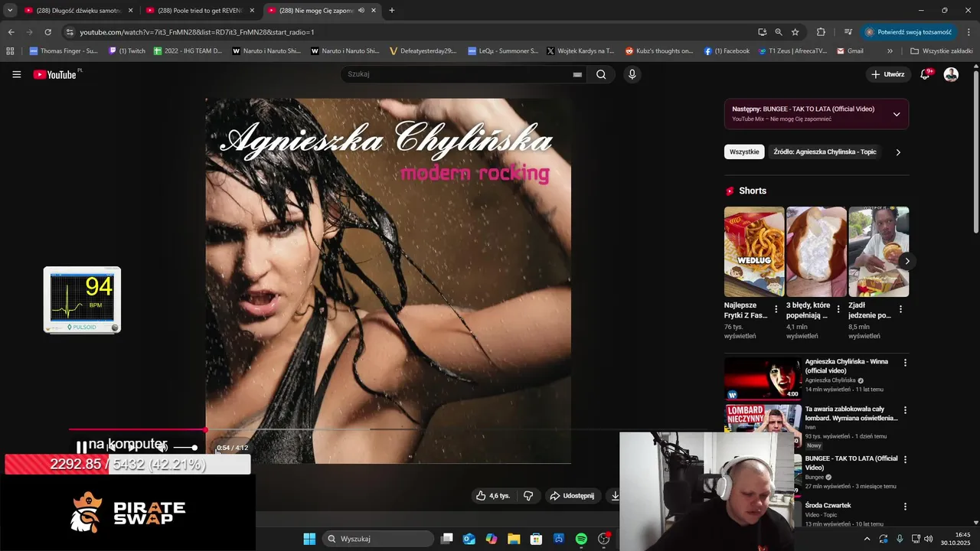
Task: Go back to the previous page
Action: [11, 32]
